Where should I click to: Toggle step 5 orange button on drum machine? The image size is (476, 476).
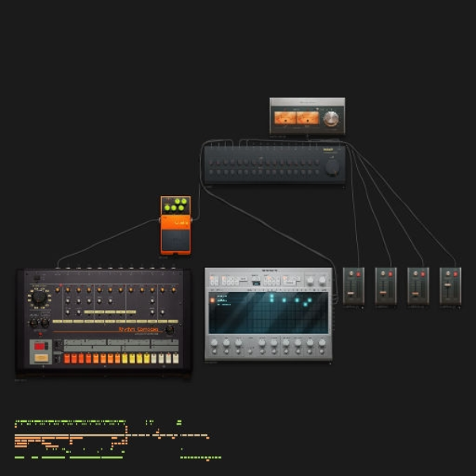pos(96,359)
